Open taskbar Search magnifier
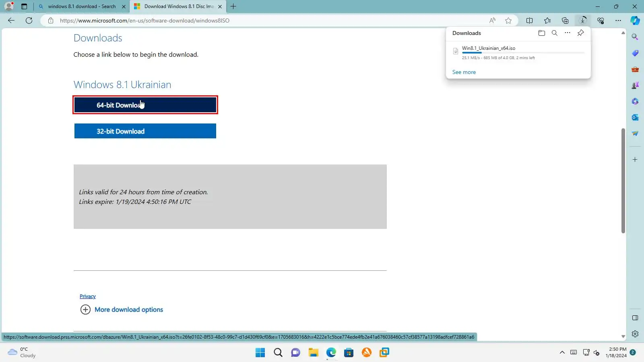Image resolution: width=644 pixels, height=362 pixels. click(278, 353)
